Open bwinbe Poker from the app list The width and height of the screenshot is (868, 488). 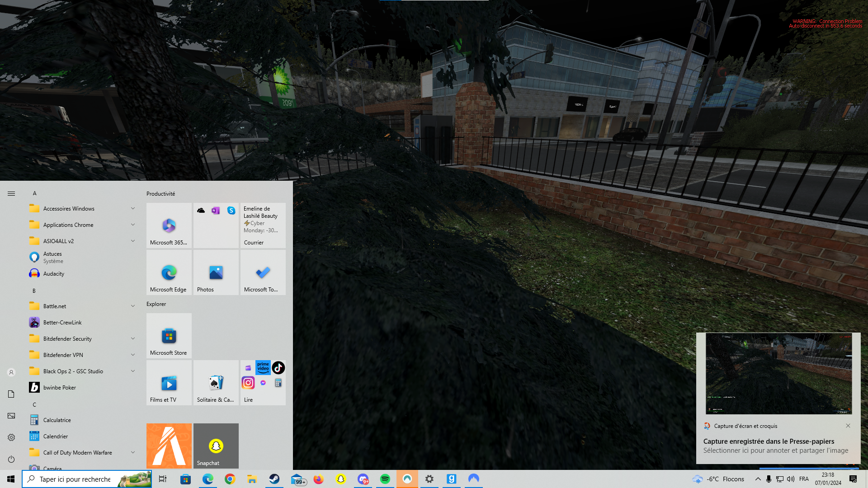click(82, 388)
